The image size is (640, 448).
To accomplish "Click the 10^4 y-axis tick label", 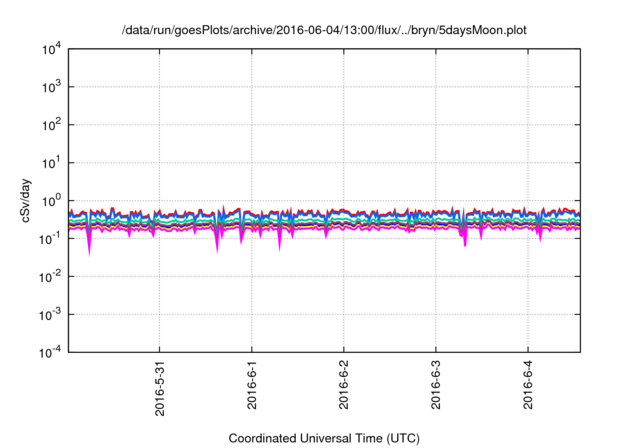I will (x=52, y=50).
